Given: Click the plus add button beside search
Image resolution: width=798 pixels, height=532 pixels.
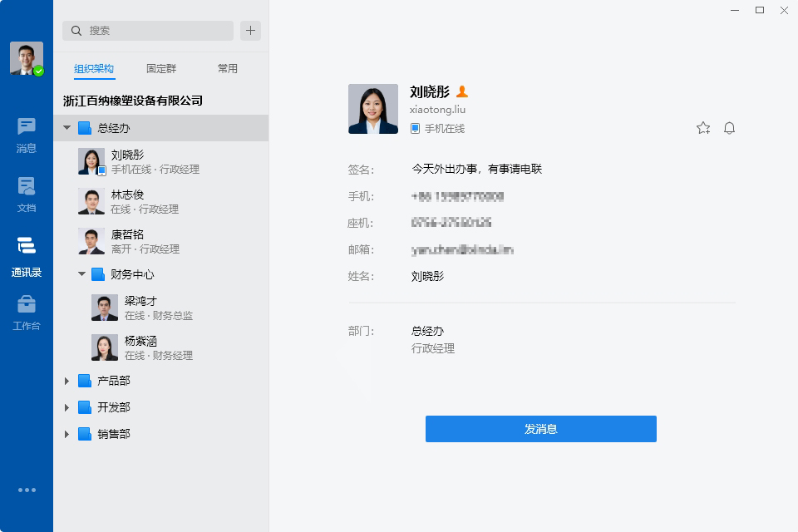Looking at the screenshot, I should pos(250,31).
